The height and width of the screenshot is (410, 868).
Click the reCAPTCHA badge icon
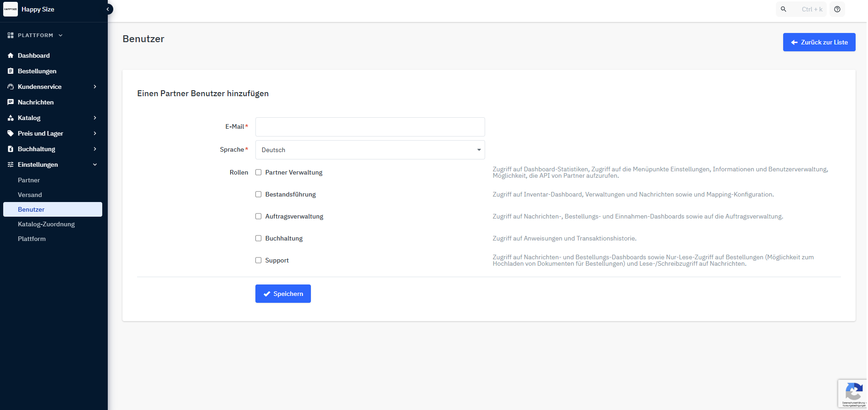tap(853, 393)
